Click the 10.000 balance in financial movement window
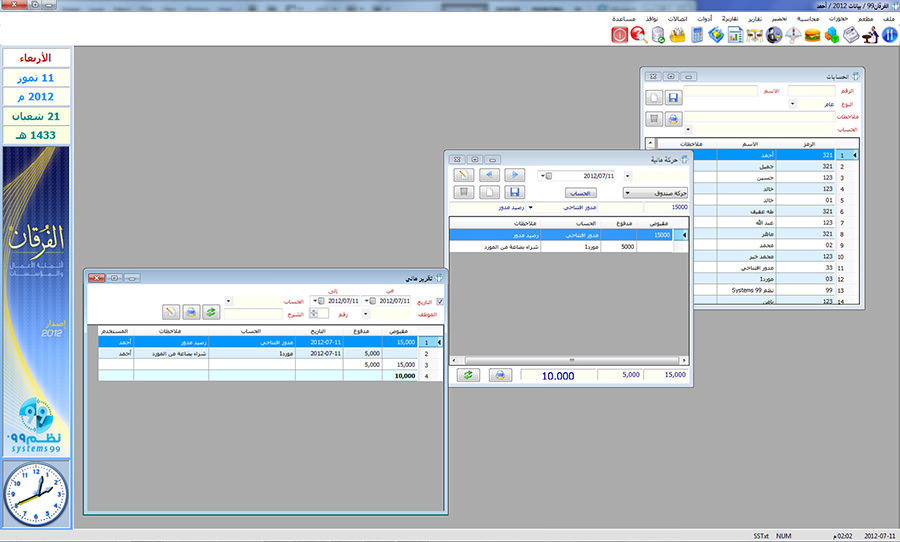 [558, 376]
